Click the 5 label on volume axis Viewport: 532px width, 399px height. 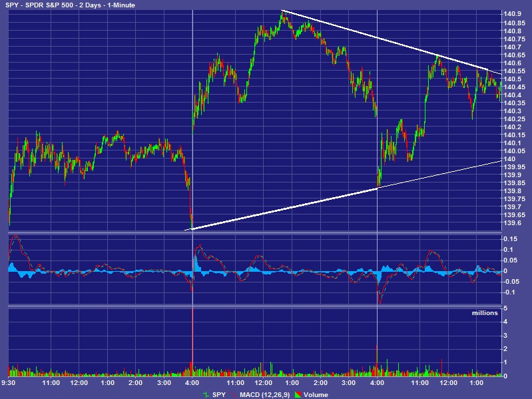pos(505,308)
